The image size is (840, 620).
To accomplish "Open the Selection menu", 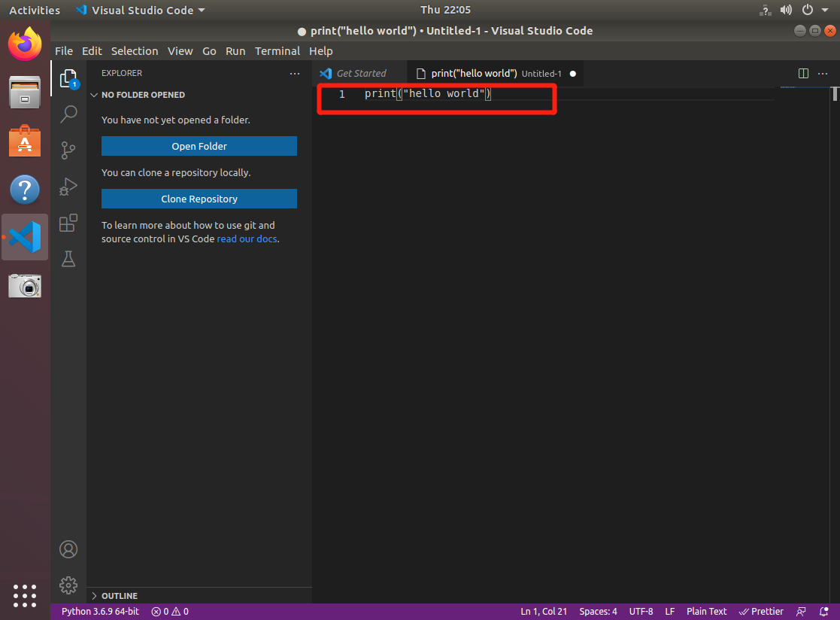I will click(x=135, y=51).
